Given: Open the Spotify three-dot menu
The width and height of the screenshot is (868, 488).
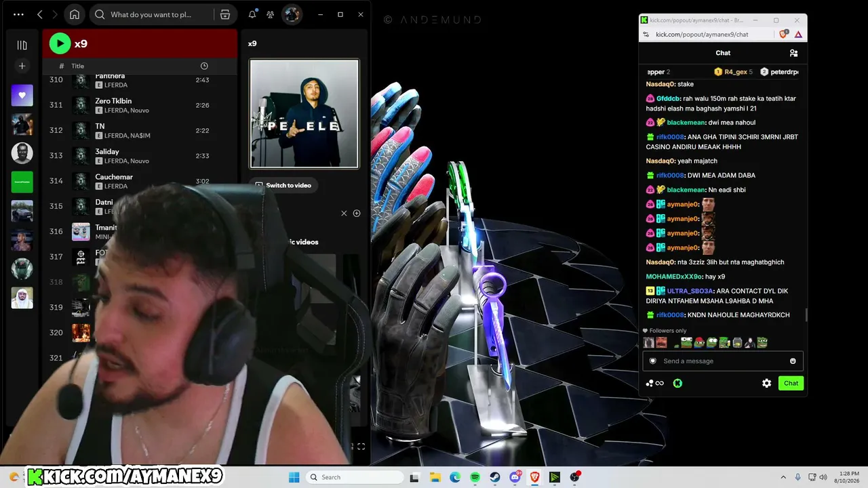Looking at the screenshot, I should pos(18,14).
